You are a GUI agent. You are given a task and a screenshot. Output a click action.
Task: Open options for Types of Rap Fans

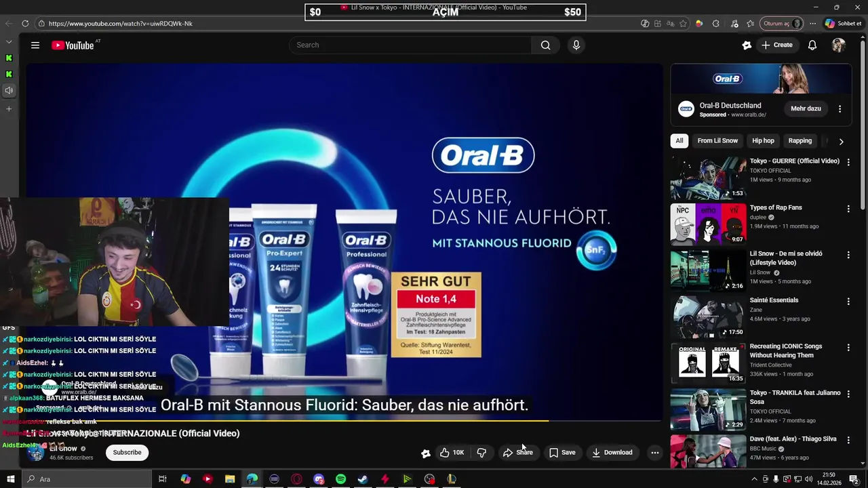click(x=848, y=209)
